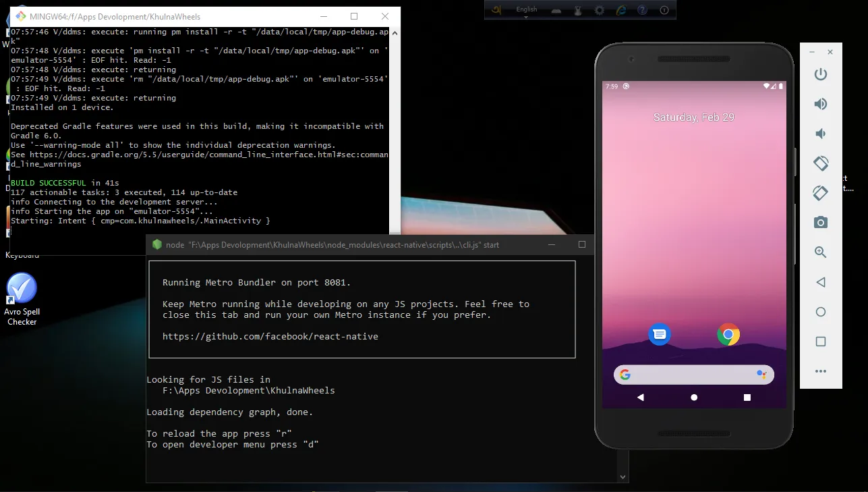Lower the emulator volume
The height and width of the screenshot is (492, 868).
(821, 134)
